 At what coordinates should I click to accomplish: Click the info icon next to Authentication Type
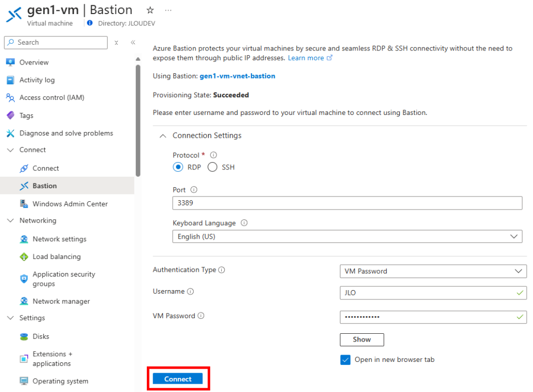(x=222, y=270)
